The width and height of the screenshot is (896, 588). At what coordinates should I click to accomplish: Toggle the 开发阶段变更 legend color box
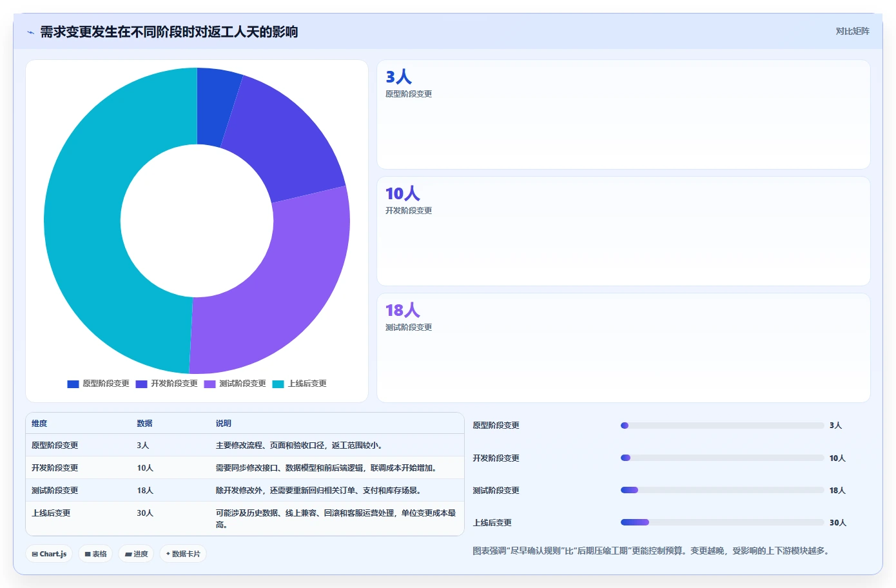pos(141,384)
